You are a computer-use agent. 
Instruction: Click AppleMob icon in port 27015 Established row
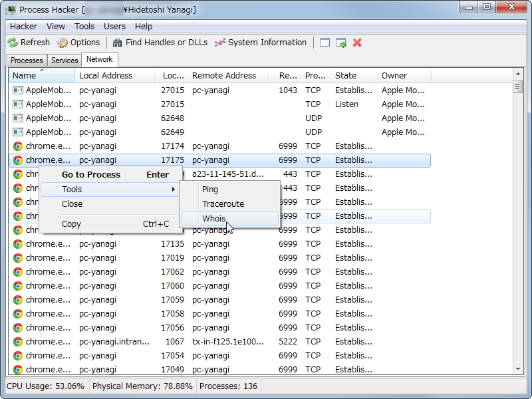tap(18, 90)
